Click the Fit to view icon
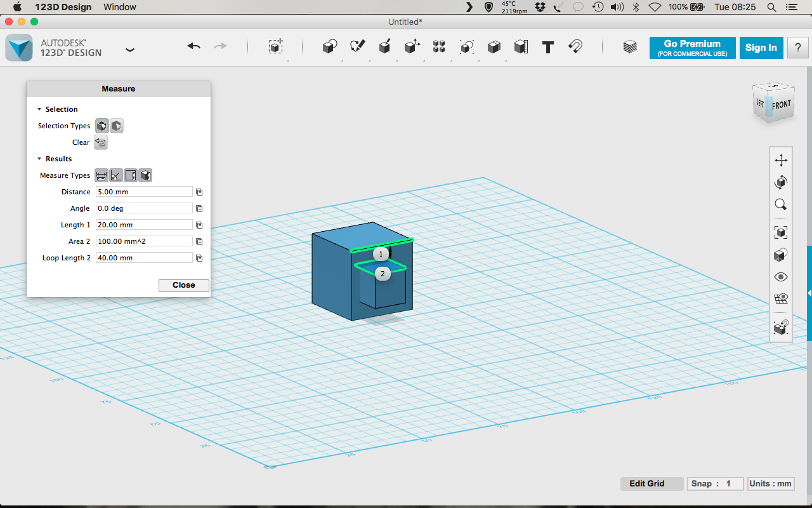The image size is (812, 508). [781, 232]
